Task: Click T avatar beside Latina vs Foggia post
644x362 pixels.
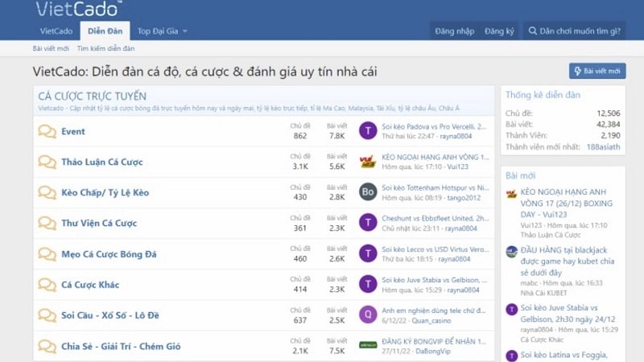Action: tap(511, 356)
